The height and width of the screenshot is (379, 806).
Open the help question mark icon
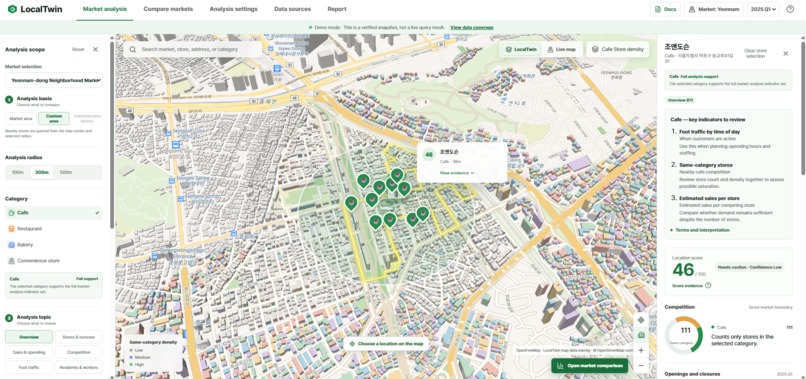(x=790, y=9)
